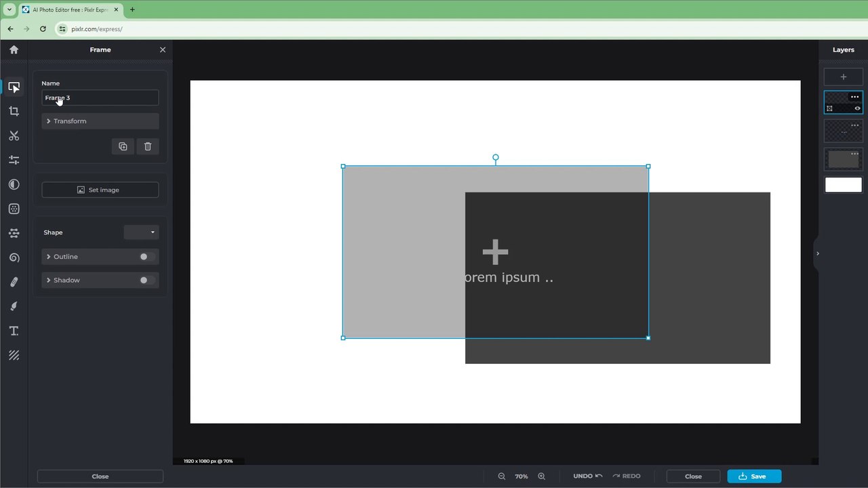Enable the Shadow toggle
The image size is (868, 488).
[x=146, y=280]
